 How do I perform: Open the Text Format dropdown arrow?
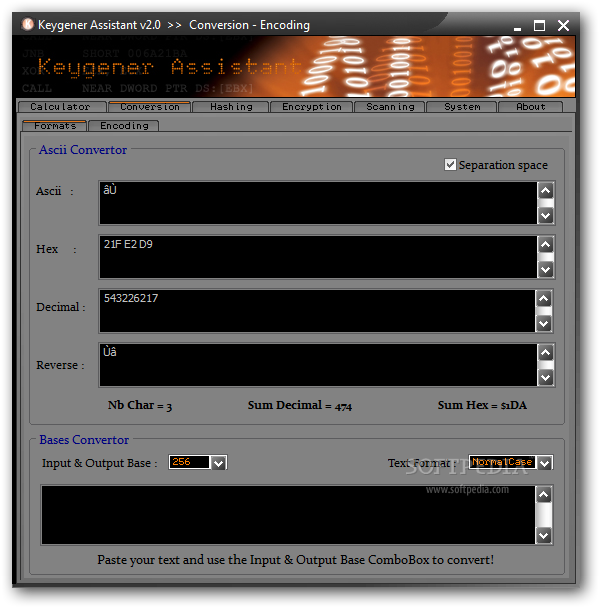545,463
